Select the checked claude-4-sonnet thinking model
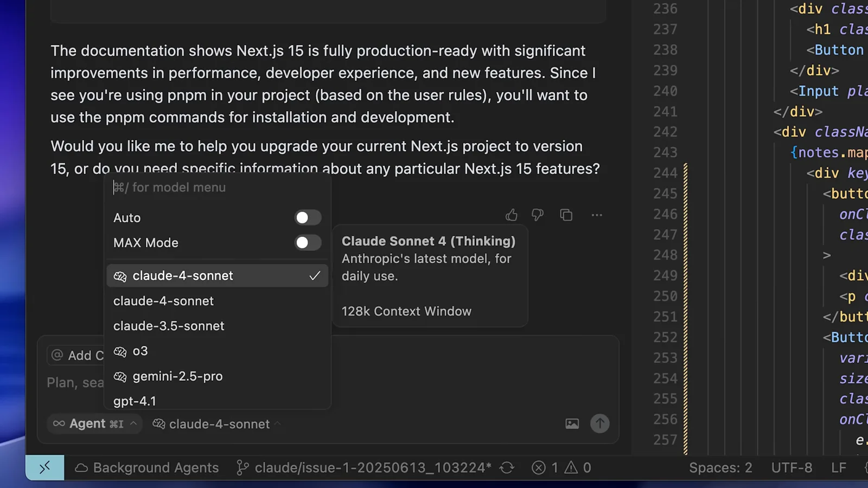The height and width of the screenshot is (488, 868). pos(218,275)
